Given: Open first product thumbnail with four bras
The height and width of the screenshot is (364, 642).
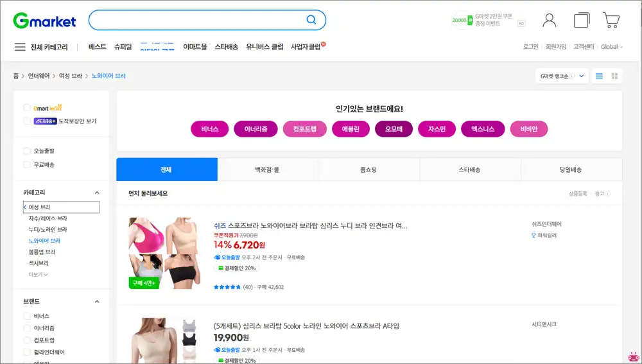Looking at the screenshot, I should [164, 253].
